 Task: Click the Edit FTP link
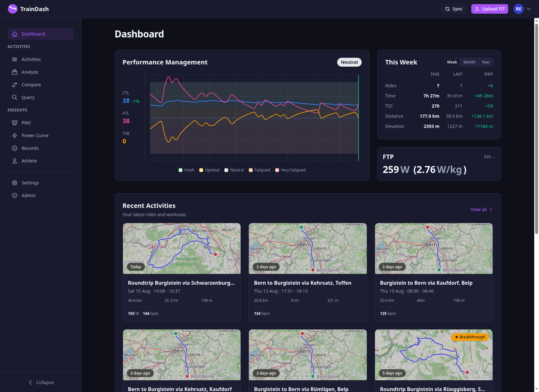pos(489,157)
